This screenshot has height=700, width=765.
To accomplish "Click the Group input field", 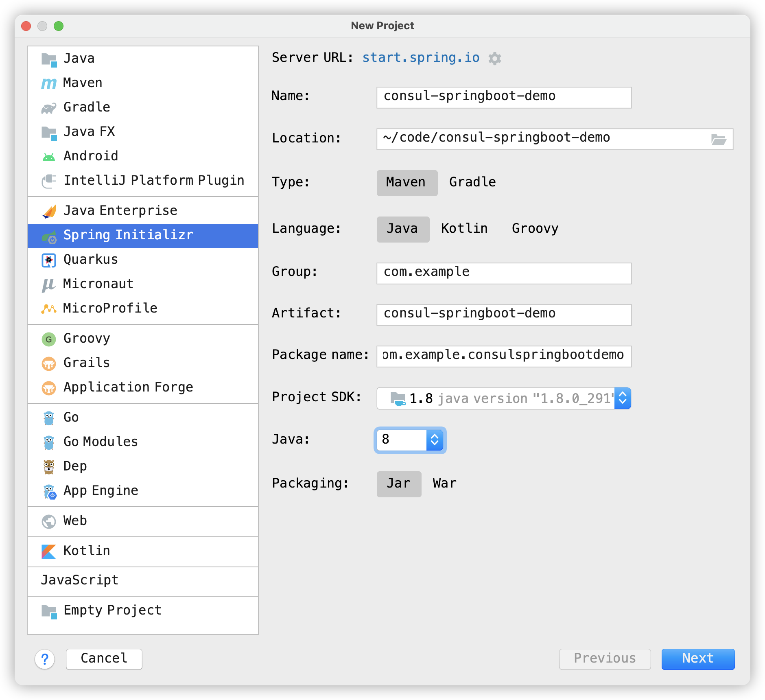I will pos(504,273).
